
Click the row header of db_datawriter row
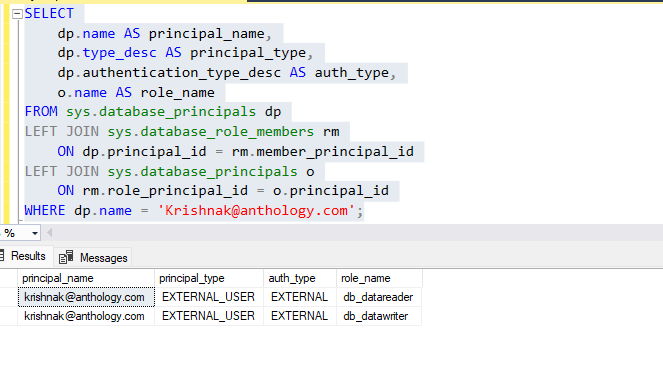(8, 316)
